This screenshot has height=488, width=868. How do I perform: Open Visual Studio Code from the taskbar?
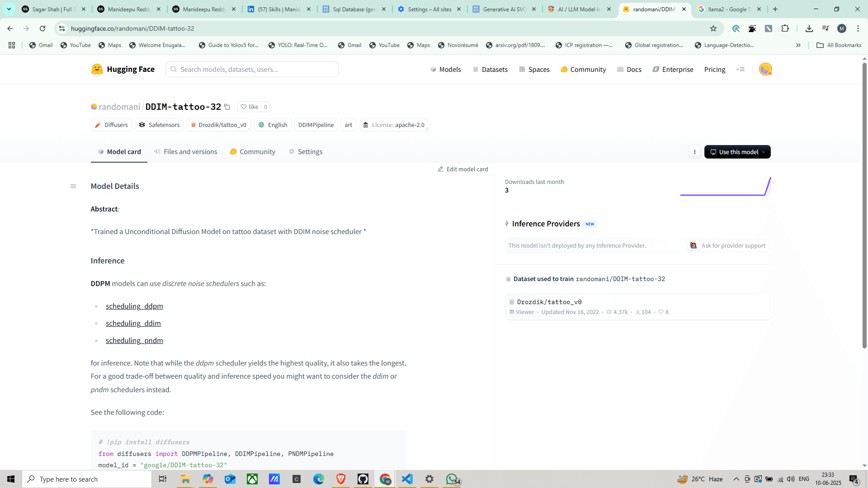(x=407, y=479)
